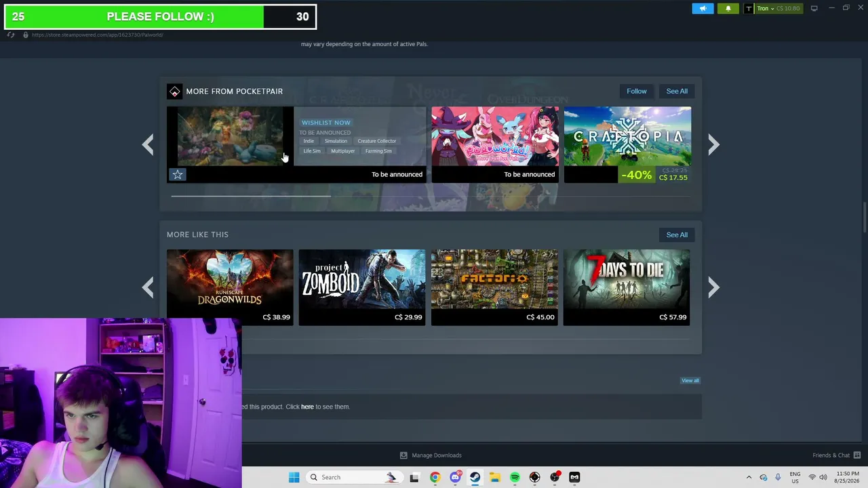Show next More Like This games arrow
This screenshot has height=488, width=868.
click(x=713, y=287)
